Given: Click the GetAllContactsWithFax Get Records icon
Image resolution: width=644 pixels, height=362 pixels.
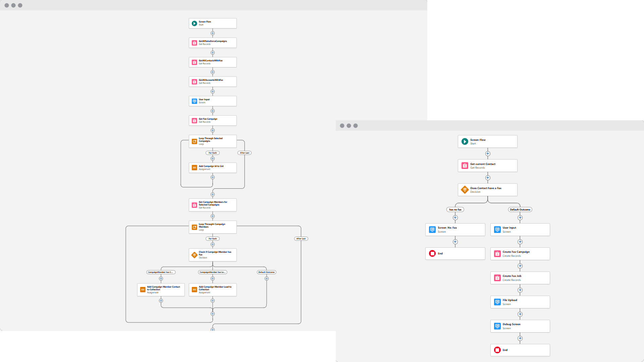Looking at the screenshot, I should [x=194, y=62].
